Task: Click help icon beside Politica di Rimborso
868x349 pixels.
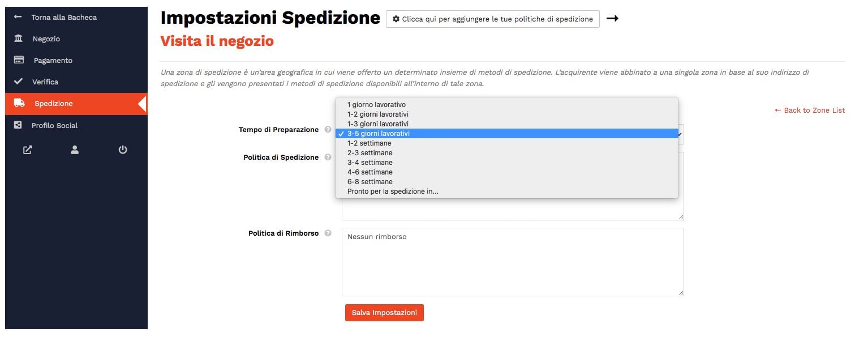Action: (328, 233)
